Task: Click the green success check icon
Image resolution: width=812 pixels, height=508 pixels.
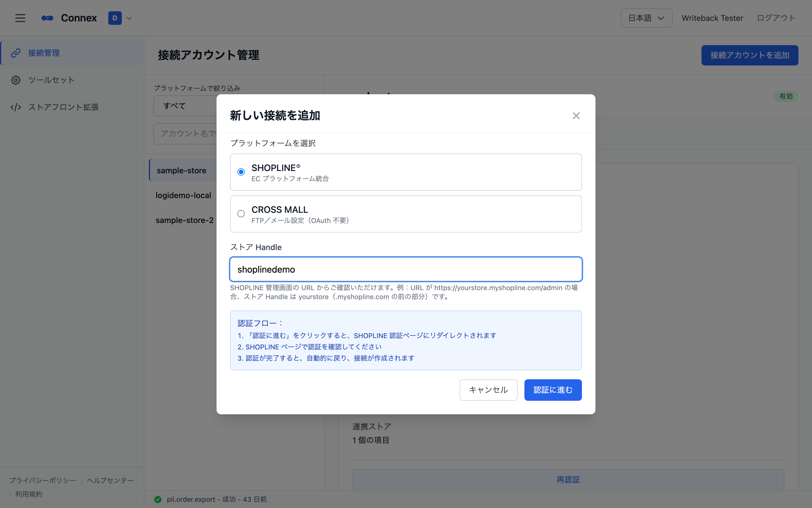Action: 158,499
